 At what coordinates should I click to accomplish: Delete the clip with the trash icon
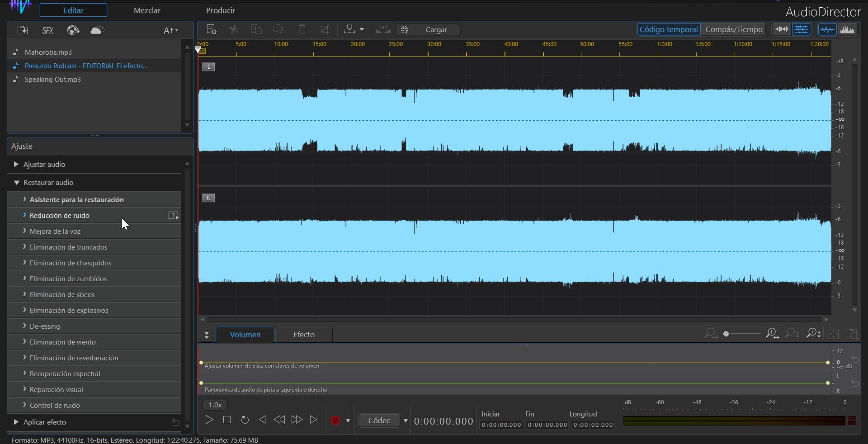302,29
